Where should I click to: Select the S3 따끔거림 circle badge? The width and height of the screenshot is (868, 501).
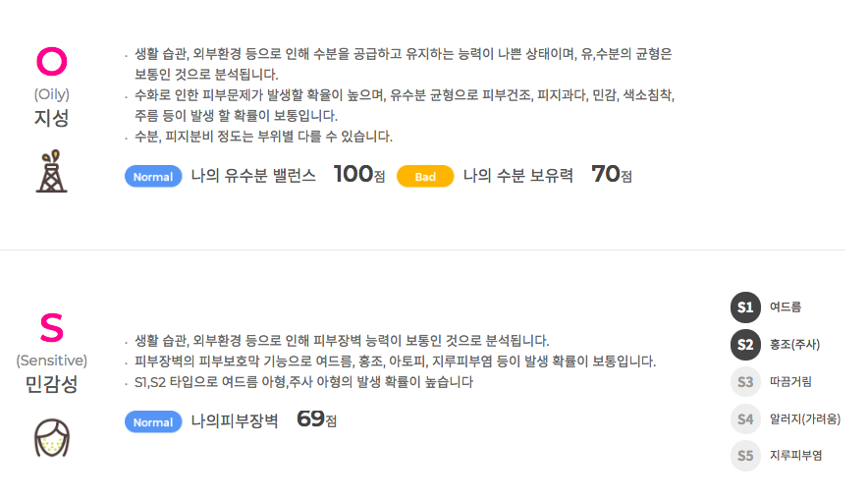(745, 382)
